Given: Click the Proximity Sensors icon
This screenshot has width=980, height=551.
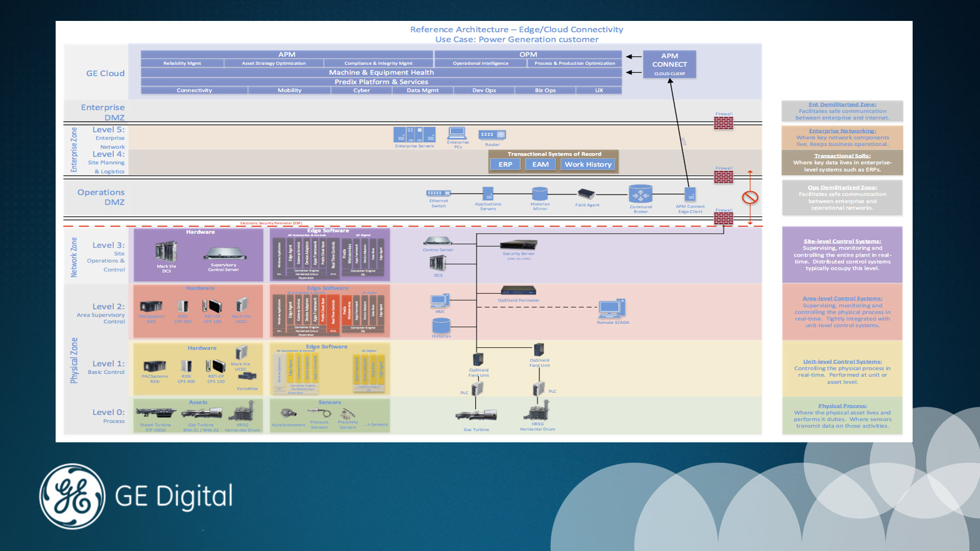Looking at the screenshot, I should coord(348,413).
